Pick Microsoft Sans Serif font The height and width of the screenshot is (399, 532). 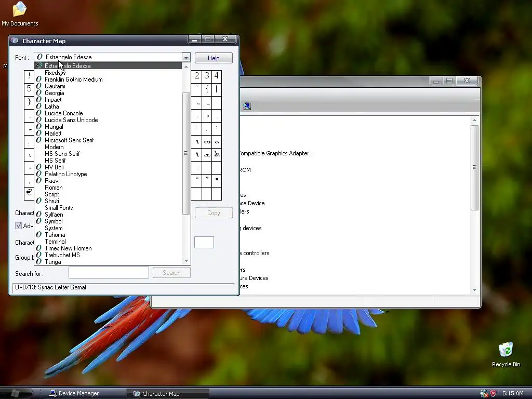pos(108,140)
